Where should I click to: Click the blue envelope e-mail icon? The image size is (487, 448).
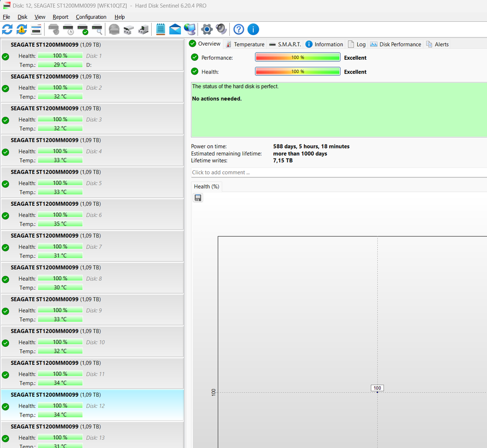175,29
